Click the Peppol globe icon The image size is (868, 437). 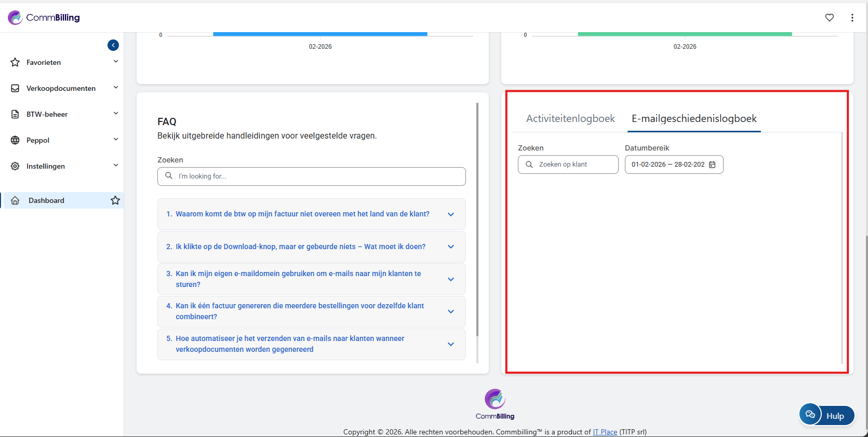16,140
